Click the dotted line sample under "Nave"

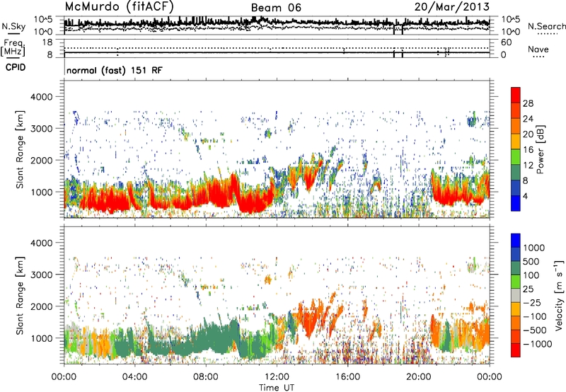pyautogui.click(x=539, y=57)
